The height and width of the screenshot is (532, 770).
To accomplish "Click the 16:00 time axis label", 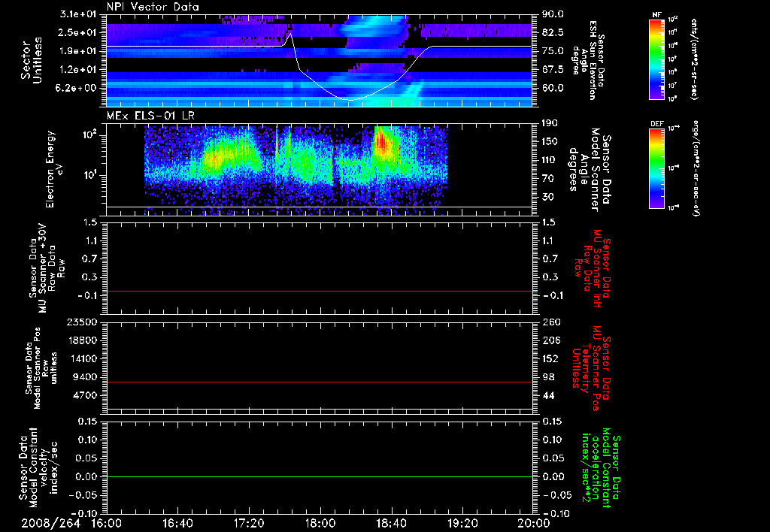I will 107,523.
